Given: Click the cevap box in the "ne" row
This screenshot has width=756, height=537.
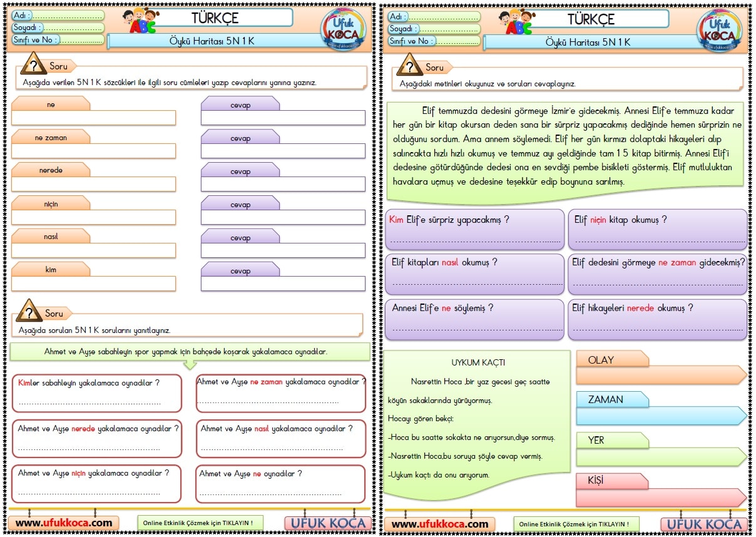Looking at the screenshot, I should point(283,118).
